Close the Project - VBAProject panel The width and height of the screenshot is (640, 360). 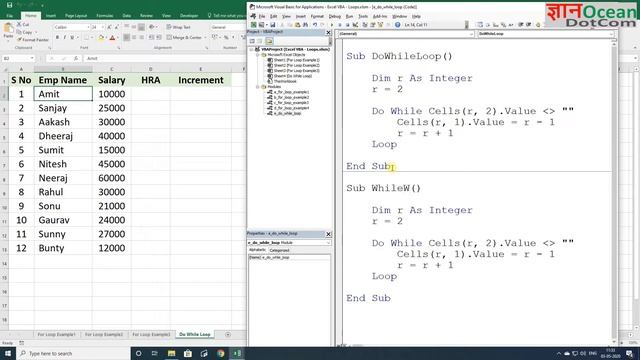pyautogui.click(x=328, y=32)
